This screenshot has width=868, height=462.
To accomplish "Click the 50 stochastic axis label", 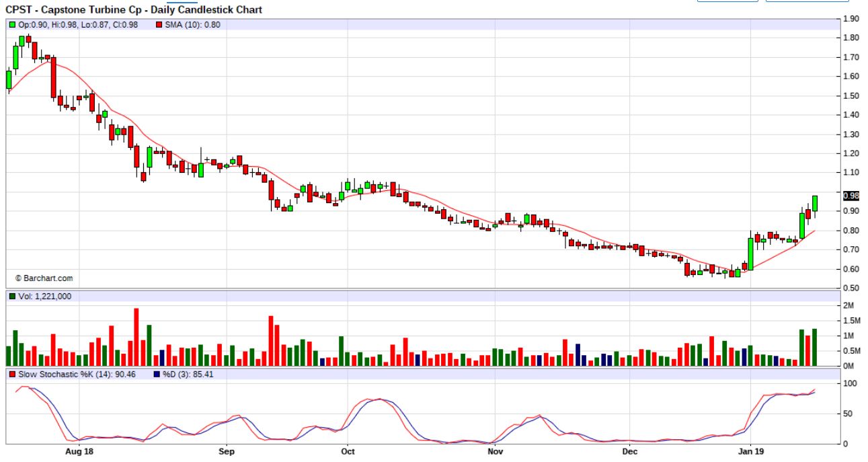I will tap(848, 414).
